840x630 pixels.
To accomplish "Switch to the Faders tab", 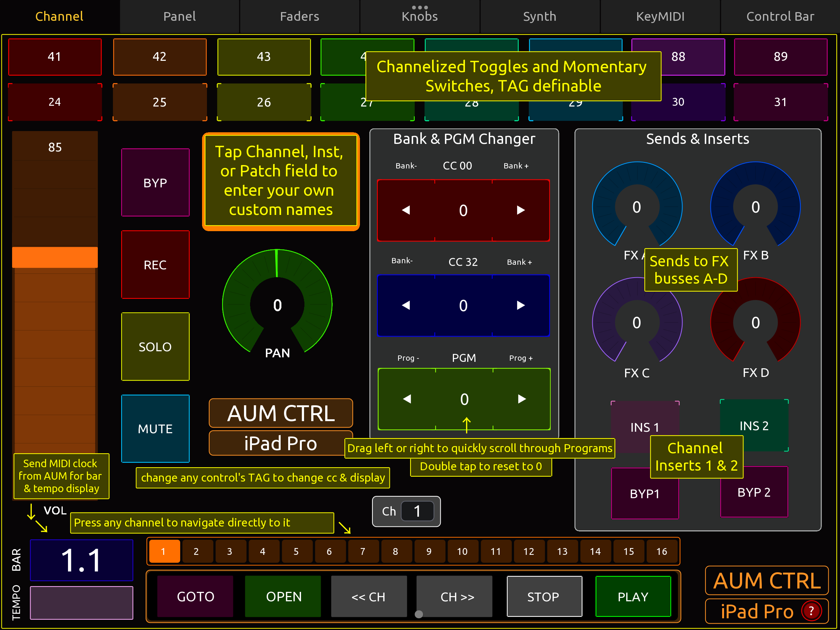I will 299,16.
